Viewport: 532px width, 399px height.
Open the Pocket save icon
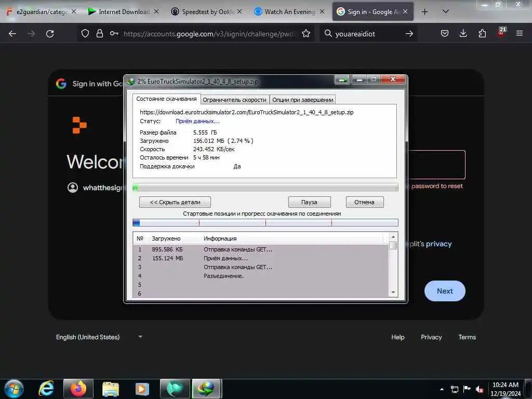click(x=445, y=33)
